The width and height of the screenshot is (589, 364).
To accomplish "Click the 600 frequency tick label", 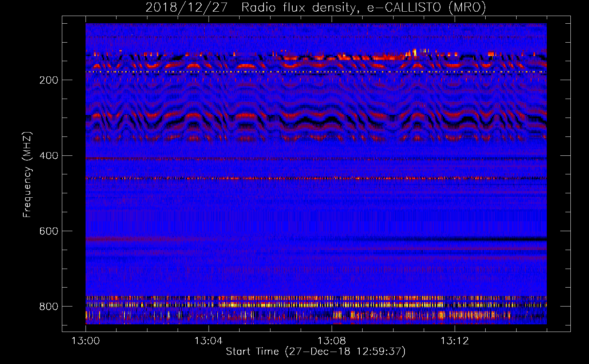I will point(48,231).
